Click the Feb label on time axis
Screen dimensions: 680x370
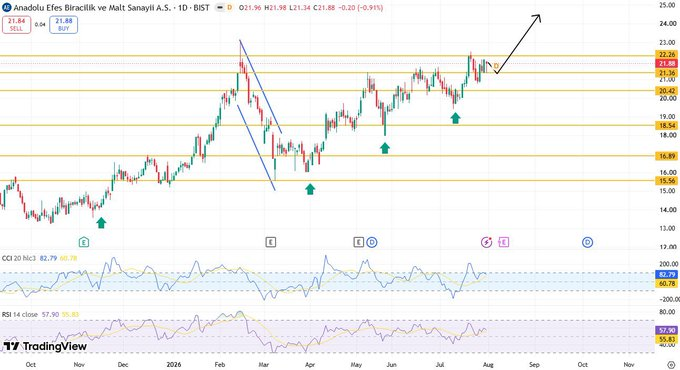pos(220,364)
